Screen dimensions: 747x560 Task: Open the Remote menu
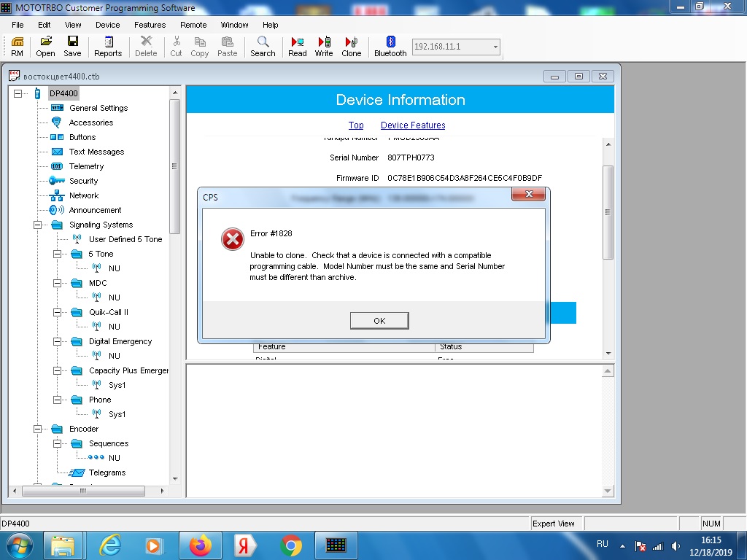pos(193,25)
